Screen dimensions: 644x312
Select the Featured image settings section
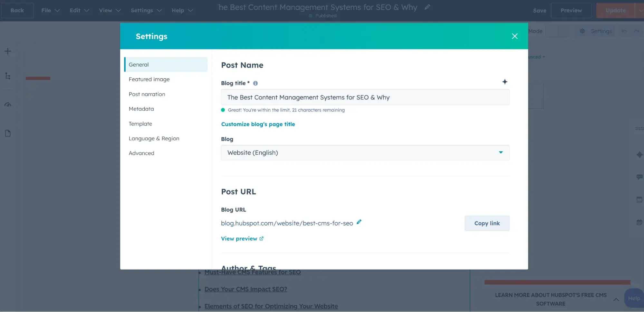[x=149, y=79]
